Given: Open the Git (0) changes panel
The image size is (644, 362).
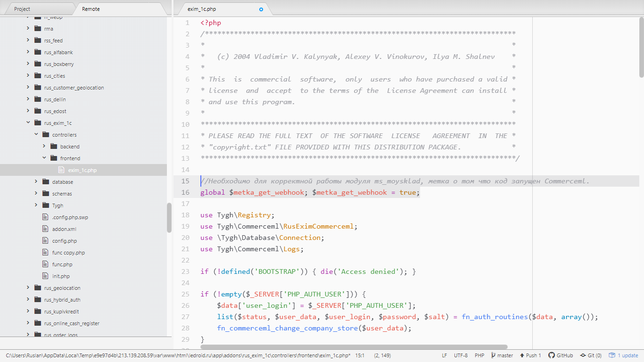Looking at the screenshot, I should (x=591, y=355).
